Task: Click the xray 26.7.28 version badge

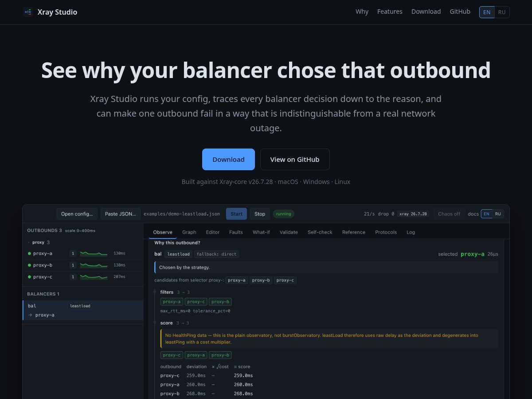Action: [413, 214]
